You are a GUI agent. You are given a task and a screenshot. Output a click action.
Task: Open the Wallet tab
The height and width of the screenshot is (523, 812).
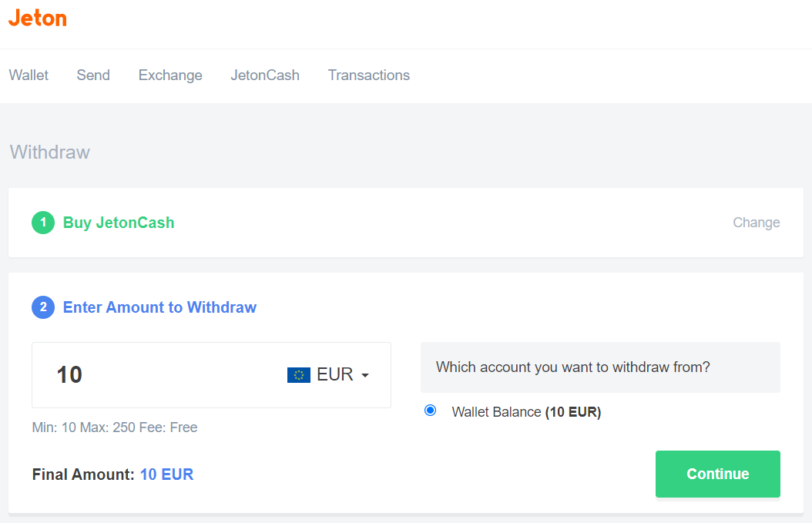[x=29, y=75]
